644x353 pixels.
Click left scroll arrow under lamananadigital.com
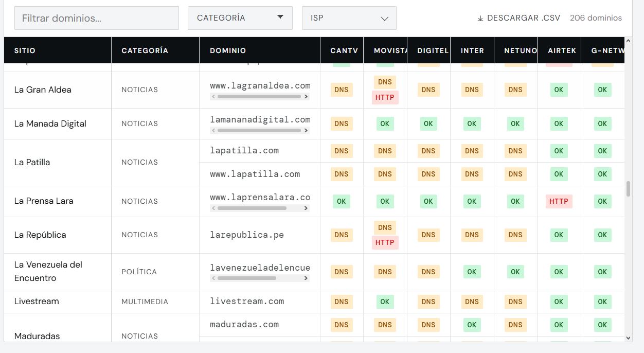coord(214,130)
